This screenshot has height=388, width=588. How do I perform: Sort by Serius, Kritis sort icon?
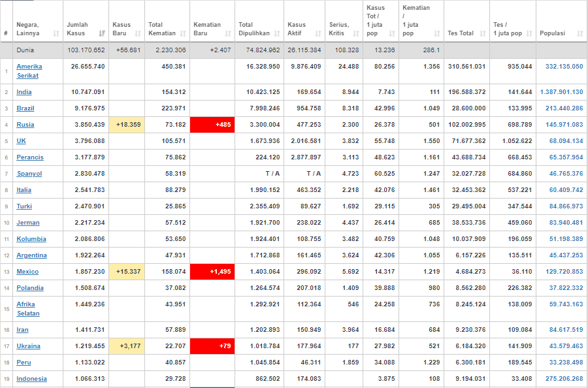point(356,33)
